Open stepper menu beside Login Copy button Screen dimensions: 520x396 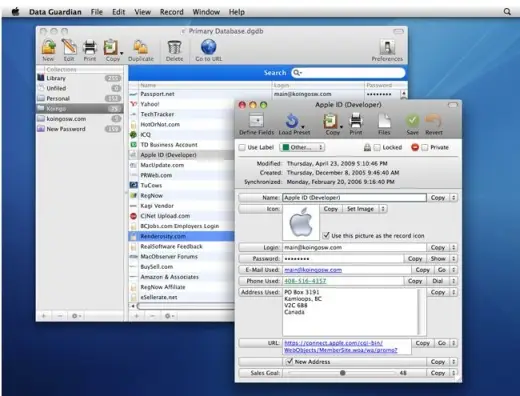453,247
